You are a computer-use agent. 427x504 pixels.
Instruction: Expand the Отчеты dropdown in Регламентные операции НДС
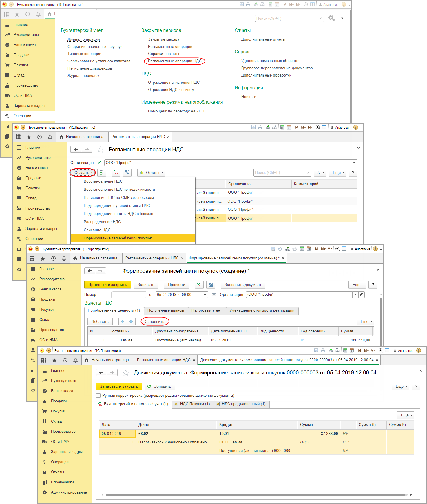pos(151,173)
